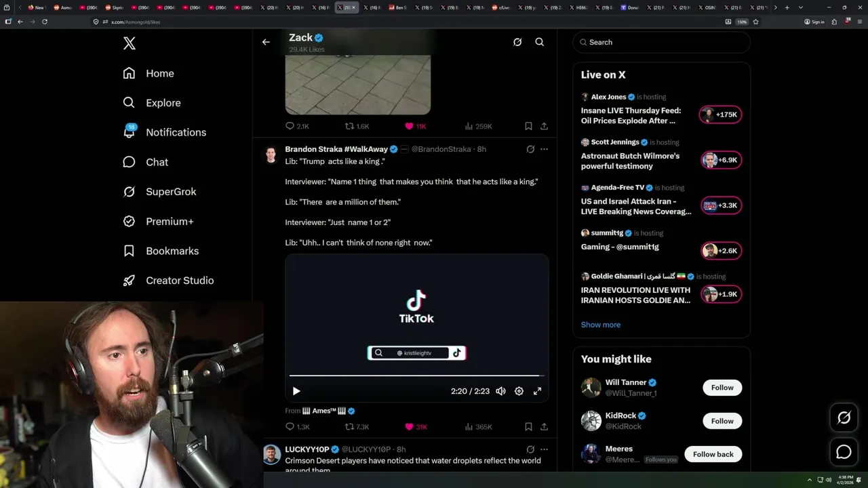Click the Notifications bell icon with badge

[130, 131]
